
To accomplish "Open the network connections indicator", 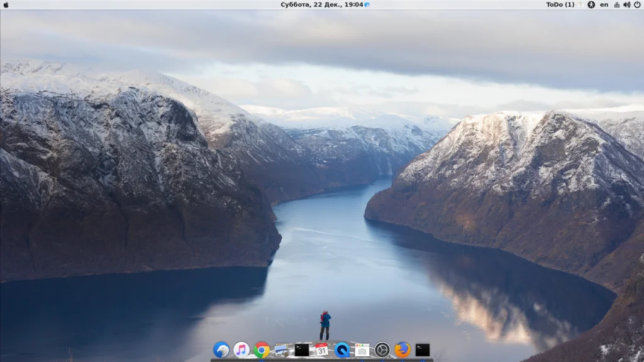I will (x=616, y=4).
